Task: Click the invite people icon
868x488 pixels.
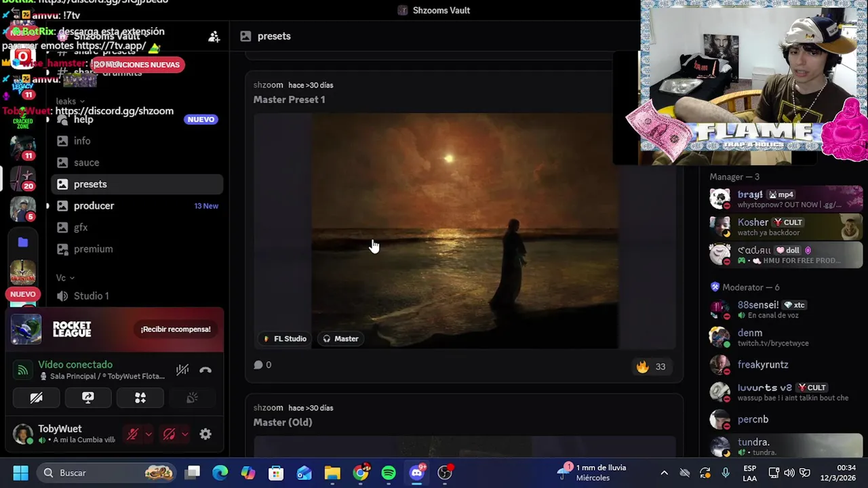Action: click(x=214, y=37)
